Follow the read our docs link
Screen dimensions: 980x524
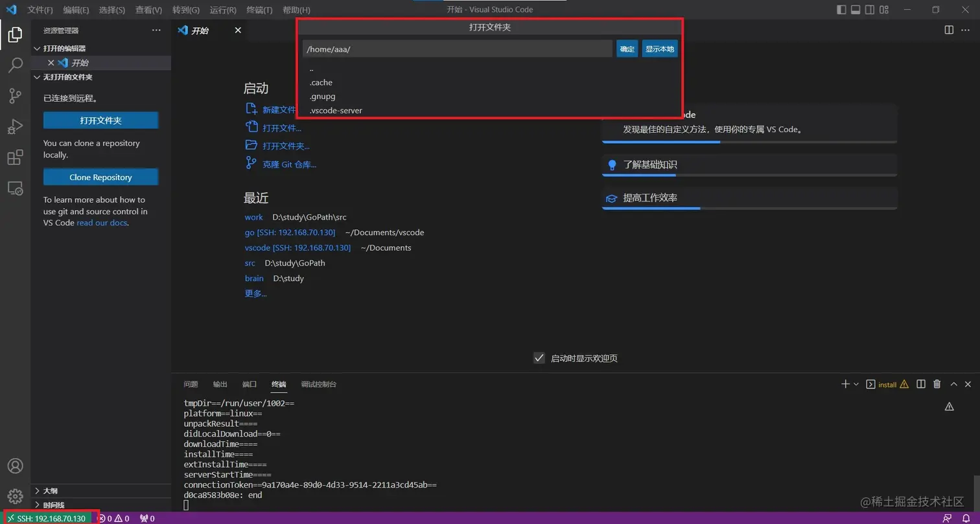[x=102, y=223]
